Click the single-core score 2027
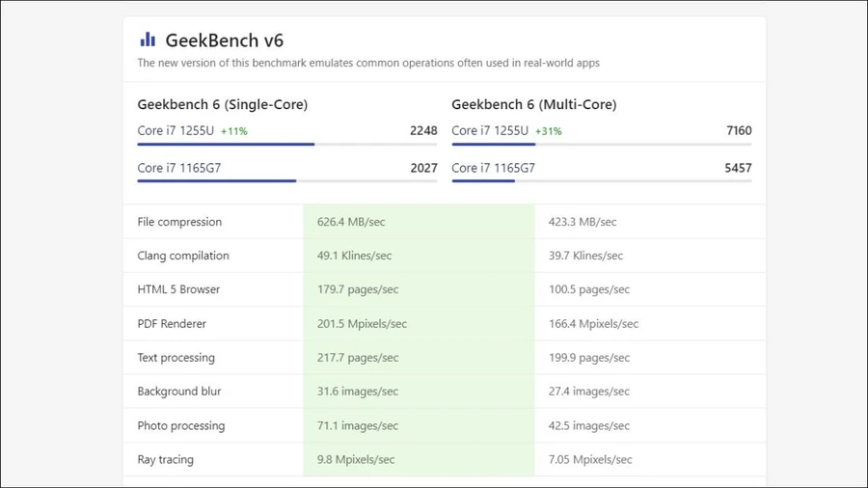The image size is (868, 488). 423,168
